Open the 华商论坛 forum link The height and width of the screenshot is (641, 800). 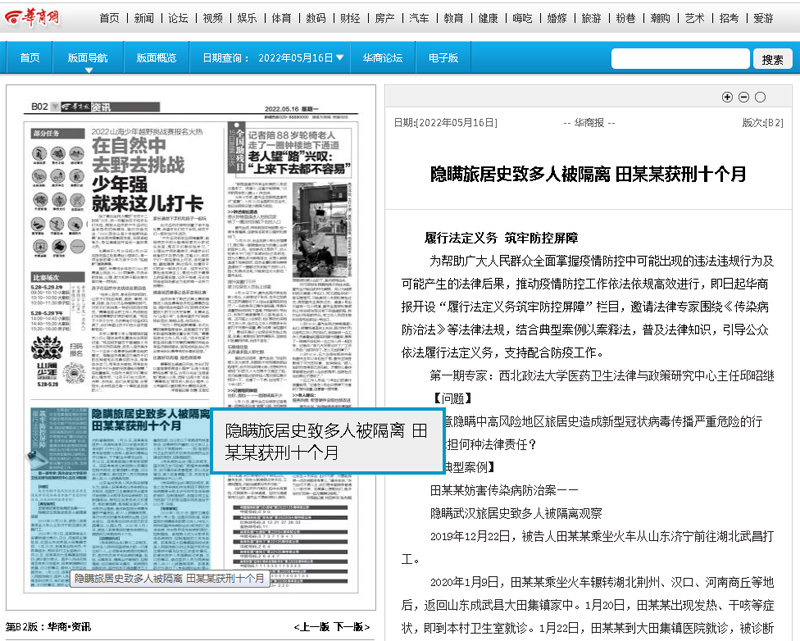[x=383, y=58]
